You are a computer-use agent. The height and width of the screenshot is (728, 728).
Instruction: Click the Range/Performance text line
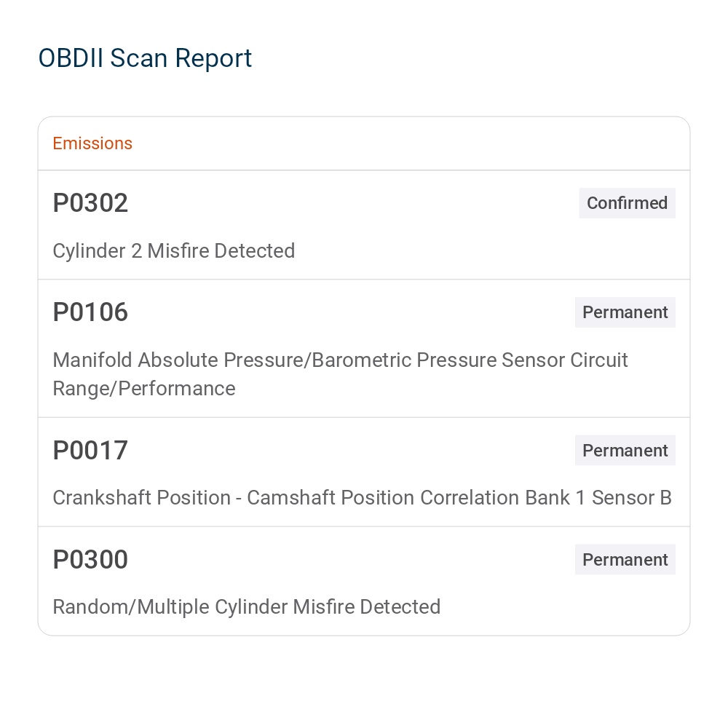pos(143,389)
